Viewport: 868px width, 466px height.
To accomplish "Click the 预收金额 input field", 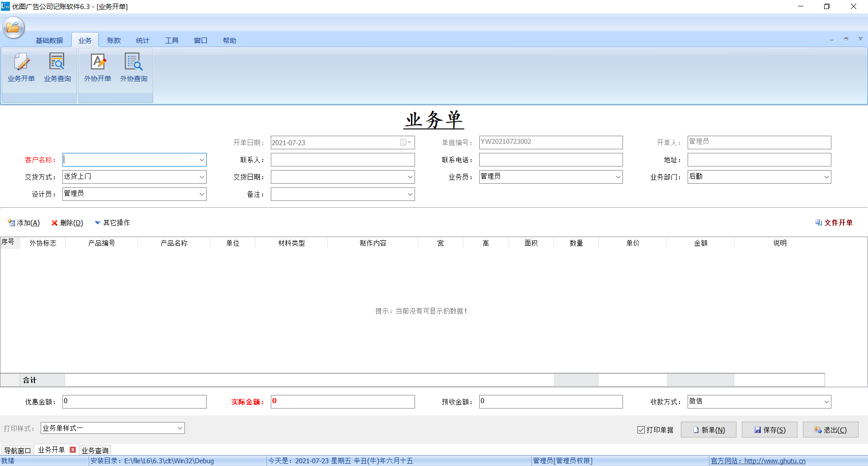I will pos(551,402).
